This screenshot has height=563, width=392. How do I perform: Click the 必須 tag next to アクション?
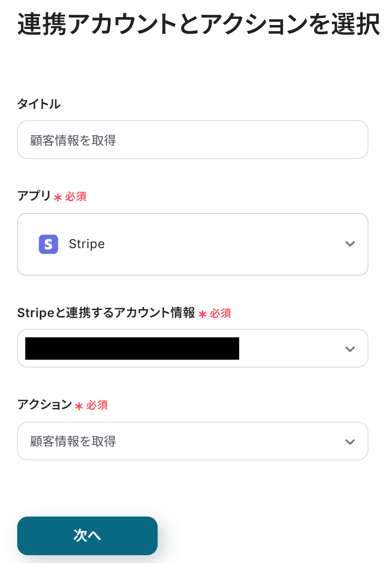(x=97, y=405)
